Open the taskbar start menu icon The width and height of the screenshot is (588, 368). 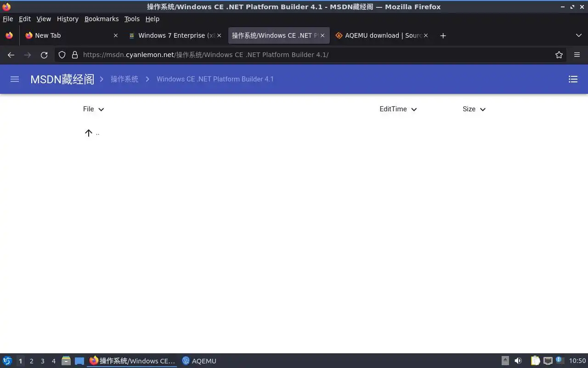[7, 361]
